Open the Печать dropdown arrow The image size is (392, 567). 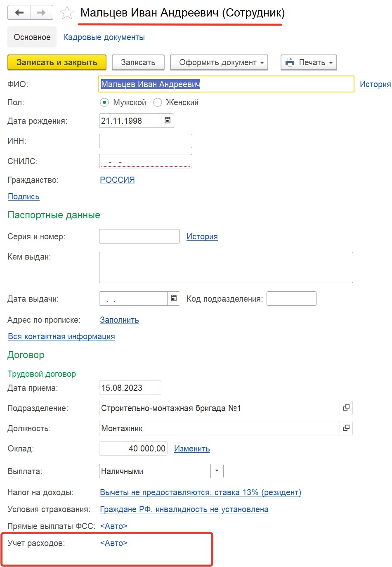click(331, 63)
